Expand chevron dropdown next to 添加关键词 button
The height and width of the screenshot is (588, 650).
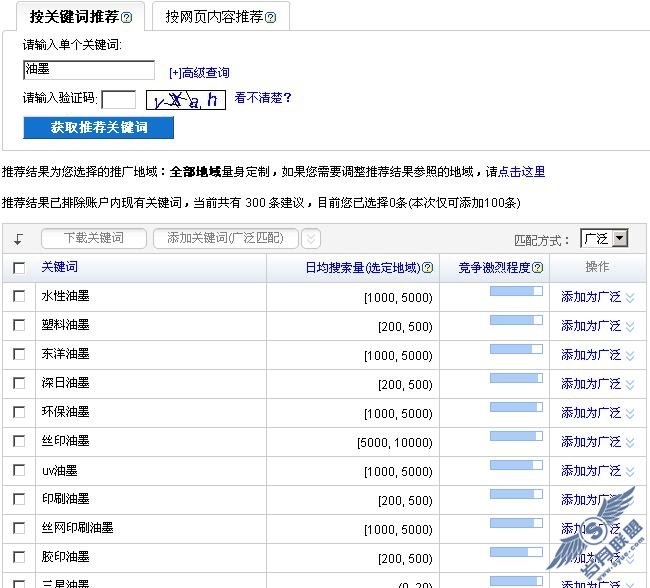311,238
